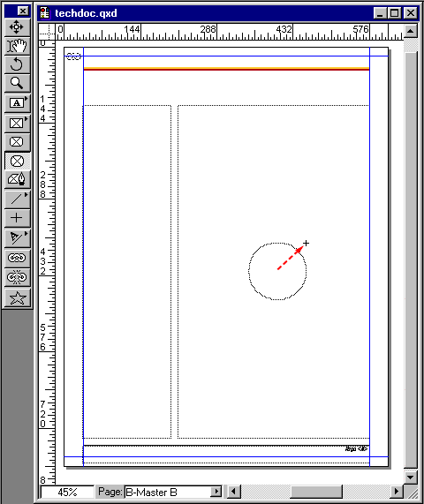The width and height of the screenshot is (424, 504).
Task: Select the Content hand tool
Action: pyautogui.click(x=18, y=46)
